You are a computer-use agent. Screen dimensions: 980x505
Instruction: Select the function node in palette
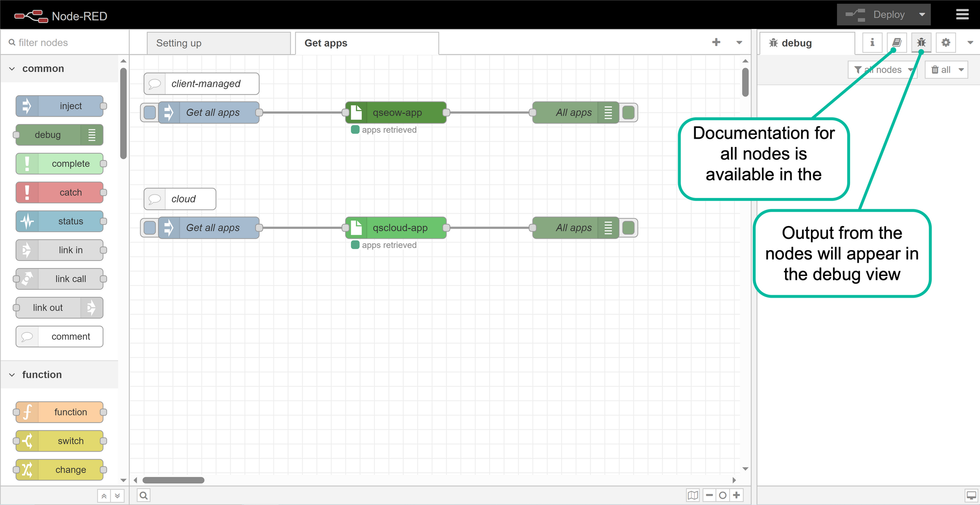tap(60, 412)
